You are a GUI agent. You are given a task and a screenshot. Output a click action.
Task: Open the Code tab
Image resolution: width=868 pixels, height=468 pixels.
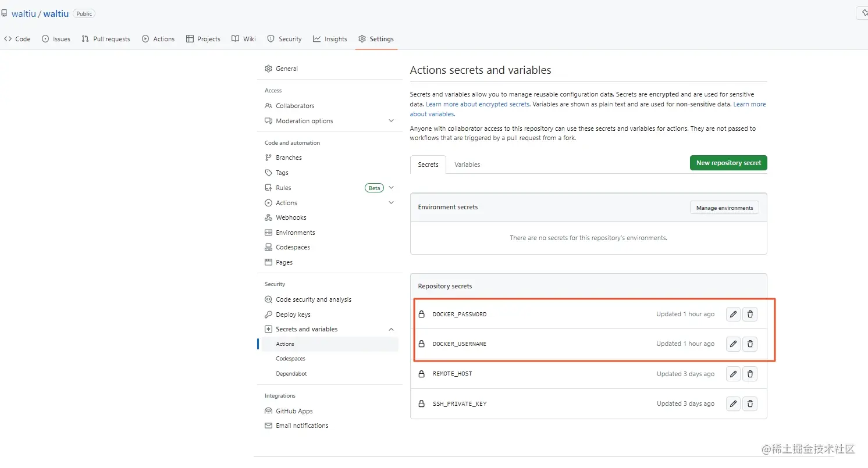(x=17, y=39)
